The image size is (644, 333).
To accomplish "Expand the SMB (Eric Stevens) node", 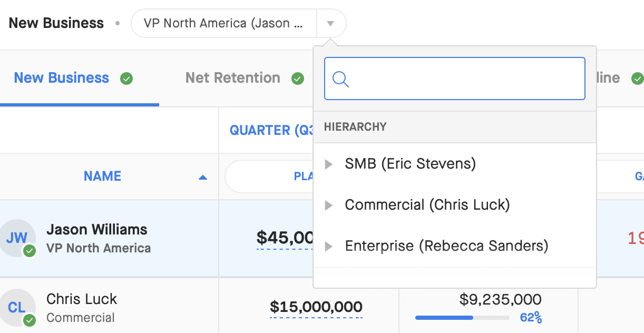I will pyautogui.click(x=328, y=164).
